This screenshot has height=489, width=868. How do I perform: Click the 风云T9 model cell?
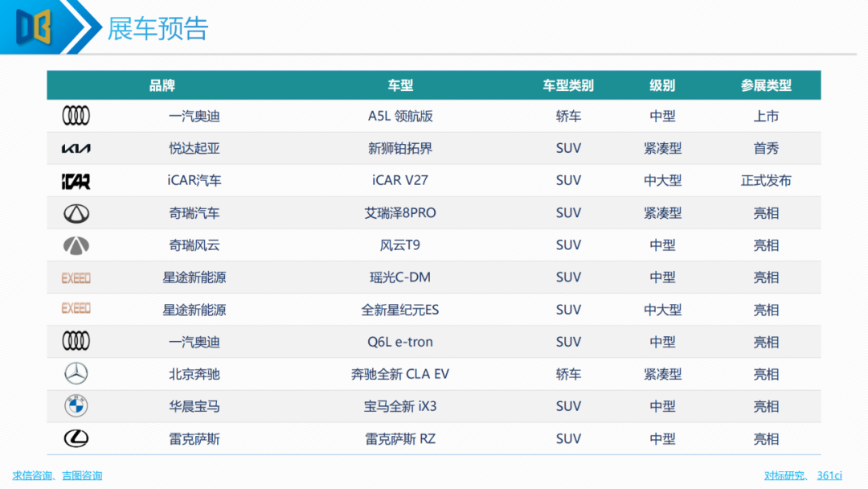tap(400, 245)
